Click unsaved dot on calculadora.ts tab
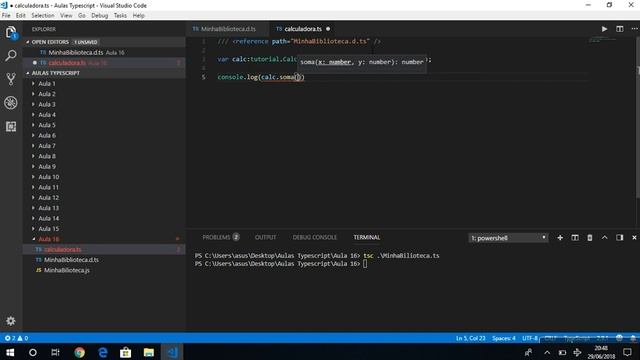The image size is (640, 360). 328,29
